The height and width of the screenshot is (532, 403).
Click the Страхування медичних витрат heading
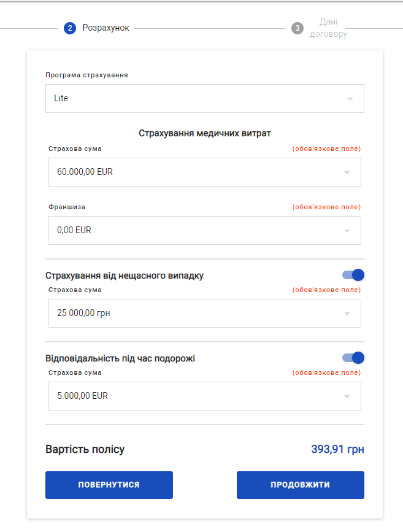coord(204,133)
